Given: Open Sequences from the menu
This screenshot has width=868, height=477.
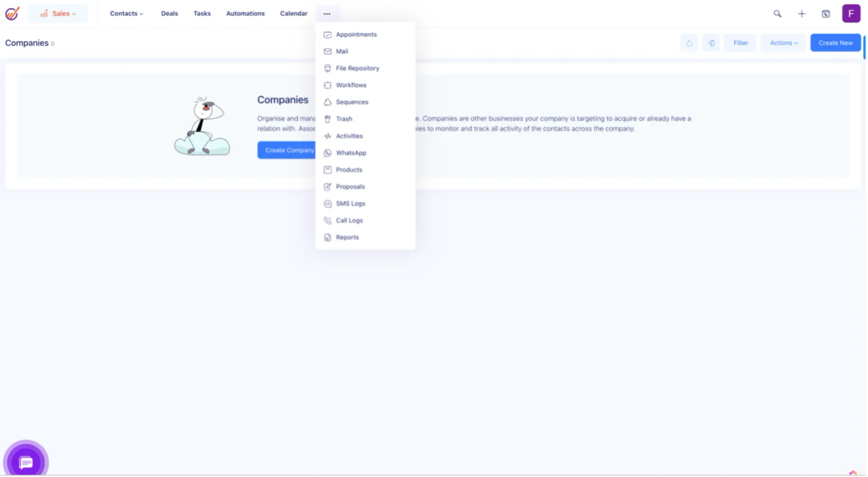Looking at the screenshot, I should (365, 102).
